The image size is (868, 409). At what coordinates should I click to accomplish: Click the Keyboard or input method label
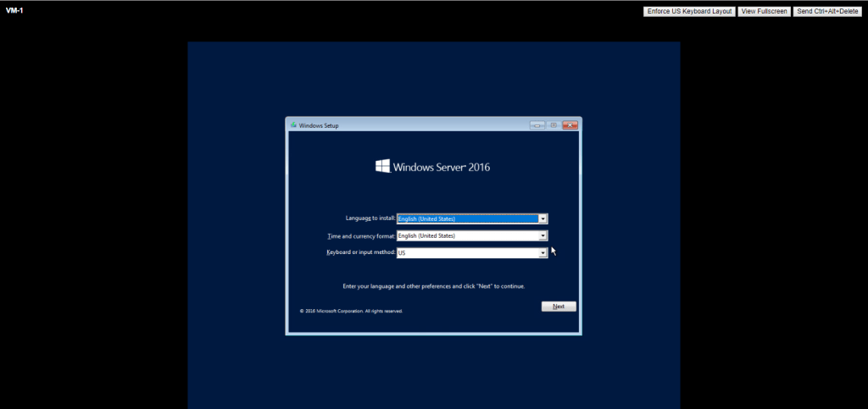[361, 252]
